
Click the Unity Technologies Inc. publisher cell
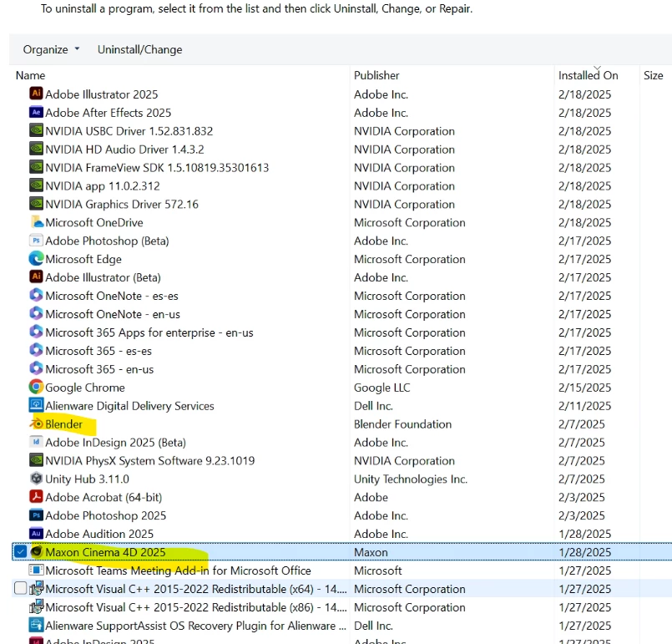(x=411, y=479)
